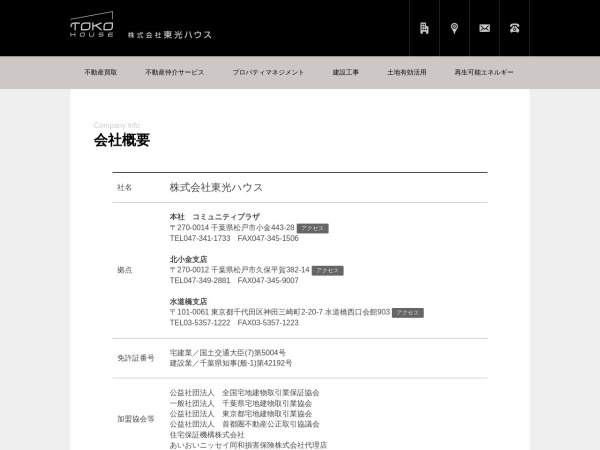Click the 北小金支店 heading
The image size is (600, 450).
click(188, 259)
